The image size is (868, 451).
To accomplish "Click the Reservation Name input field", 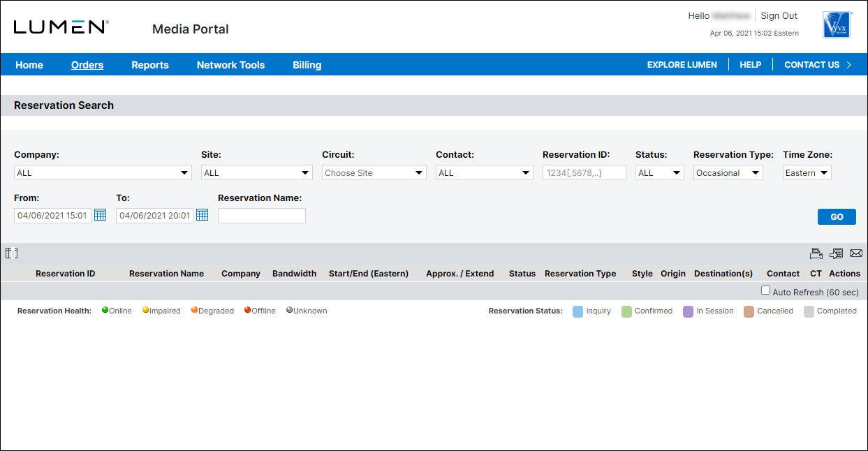I will (x=262, y=216).
